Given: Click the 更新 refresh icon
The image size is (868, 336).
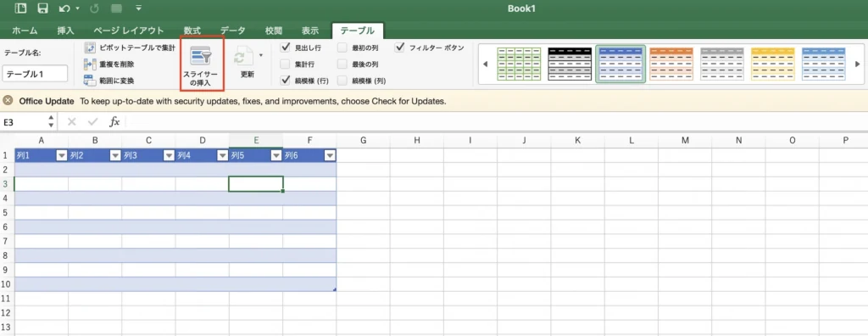Looking at the screenshot, I should 244,57.
